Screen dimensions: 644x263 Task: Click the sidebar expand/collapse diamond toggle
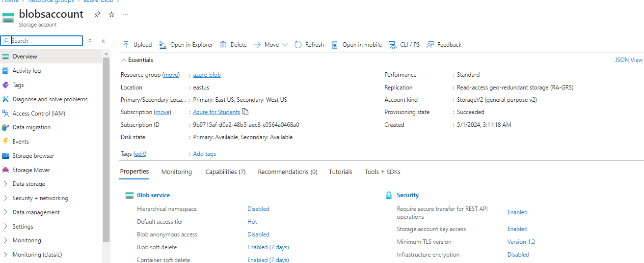pos(90,41)
